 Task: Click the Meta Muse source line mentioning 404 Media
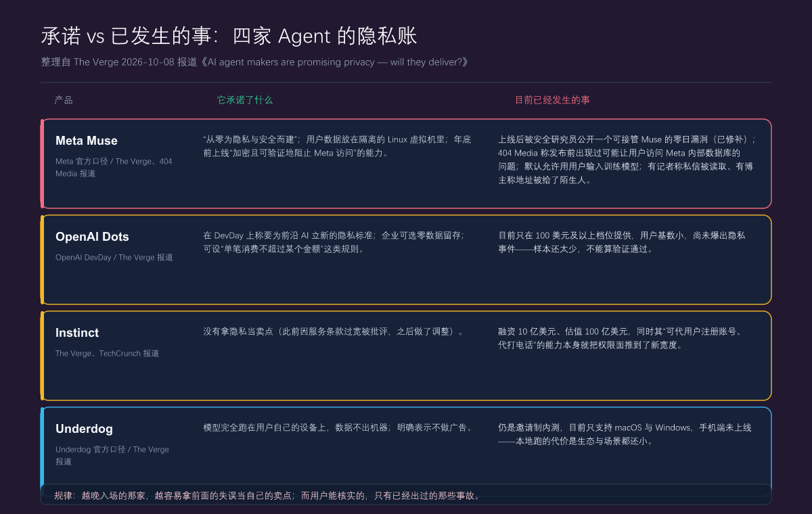114,168
